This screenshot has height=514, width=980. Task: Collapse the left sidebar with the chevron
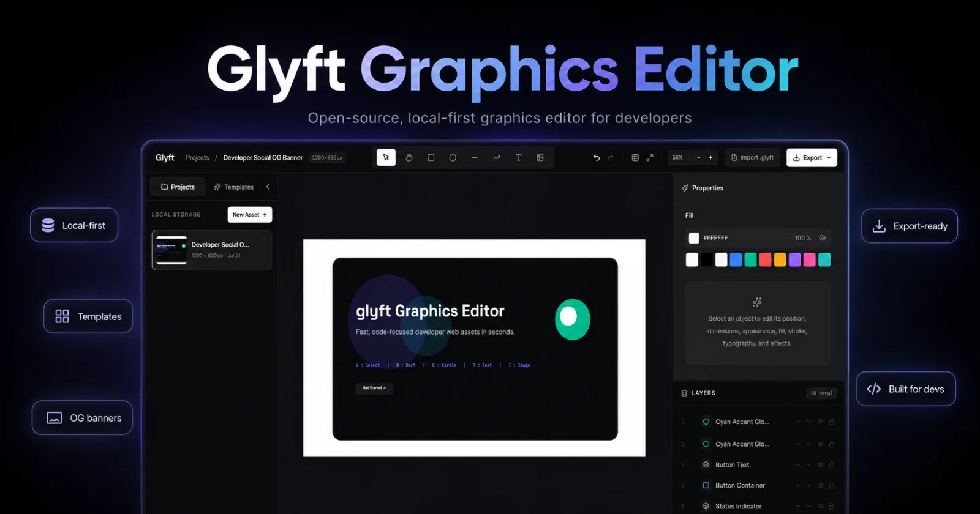268,187
